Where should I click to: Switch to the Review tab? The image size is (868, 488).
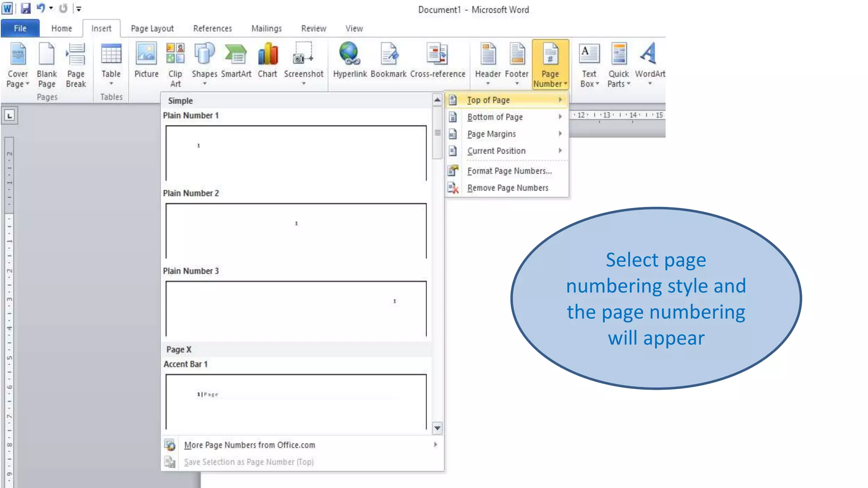[314, 28]
